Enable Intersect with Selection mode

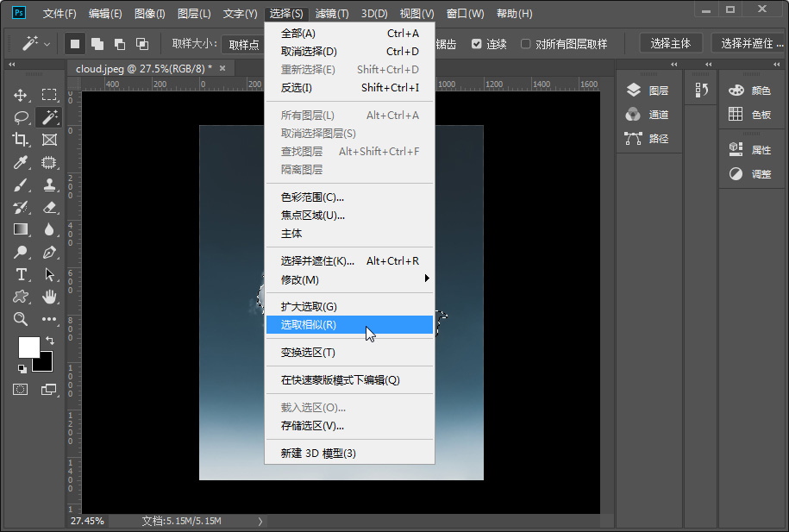142,44
